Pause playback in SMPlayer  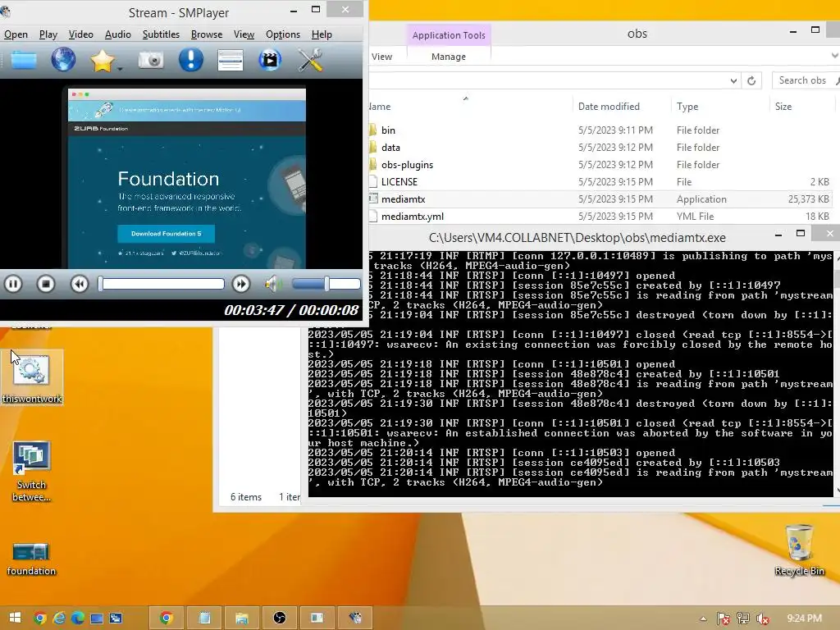click(x=13, y=283)
